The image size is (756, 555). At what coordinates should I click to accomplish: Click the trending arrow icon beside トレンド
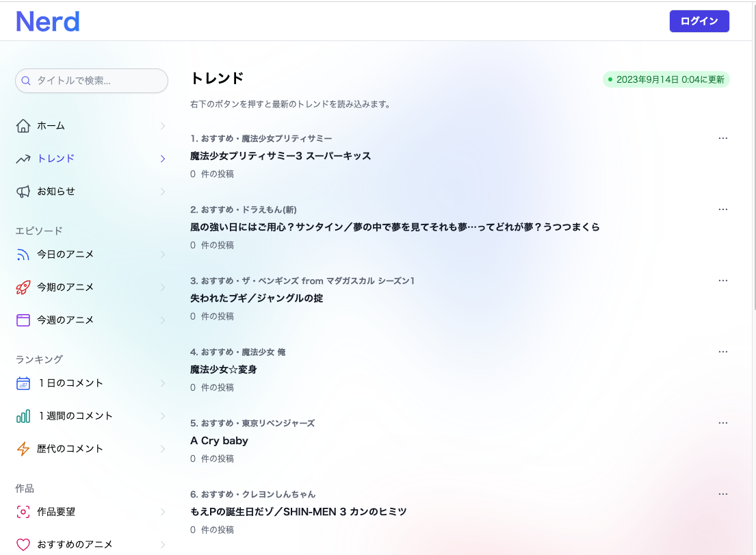pyautogui.click(x=23, y=159)
